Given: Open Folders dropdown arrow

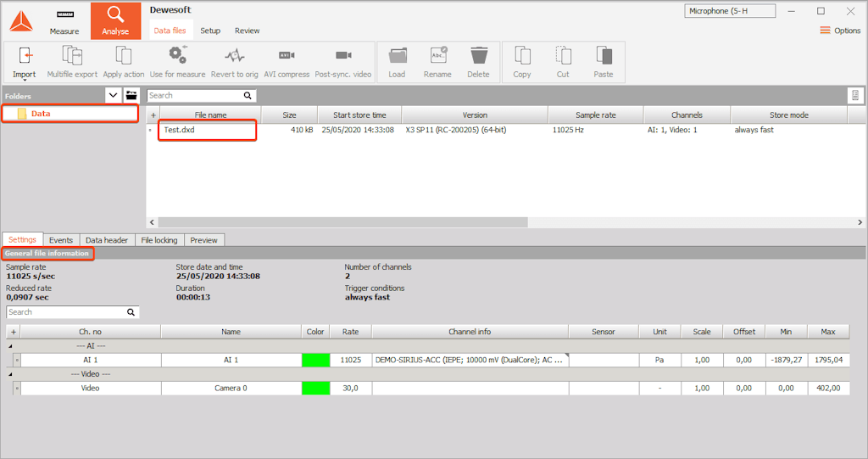Looking at the screenshot, I should tap(113, 95).
